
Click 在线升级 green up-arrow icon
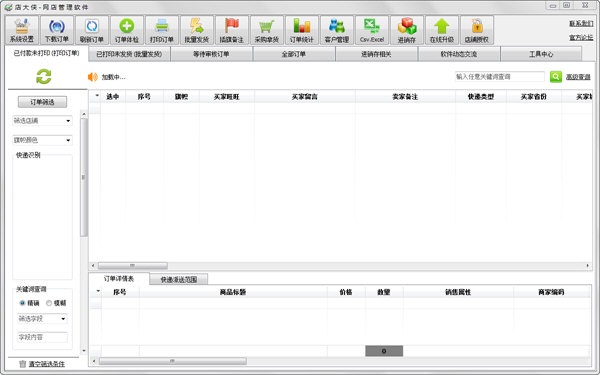442,30
